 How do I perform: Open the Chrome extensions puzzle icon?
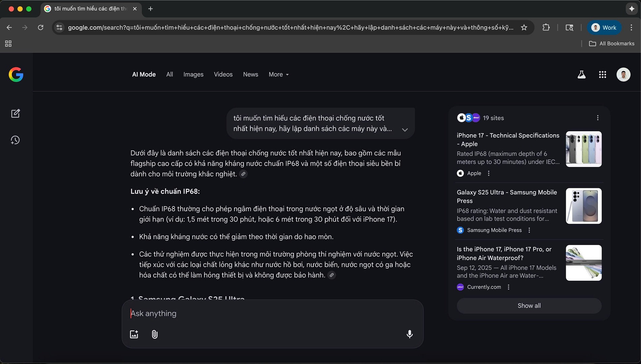pos(546,28)
